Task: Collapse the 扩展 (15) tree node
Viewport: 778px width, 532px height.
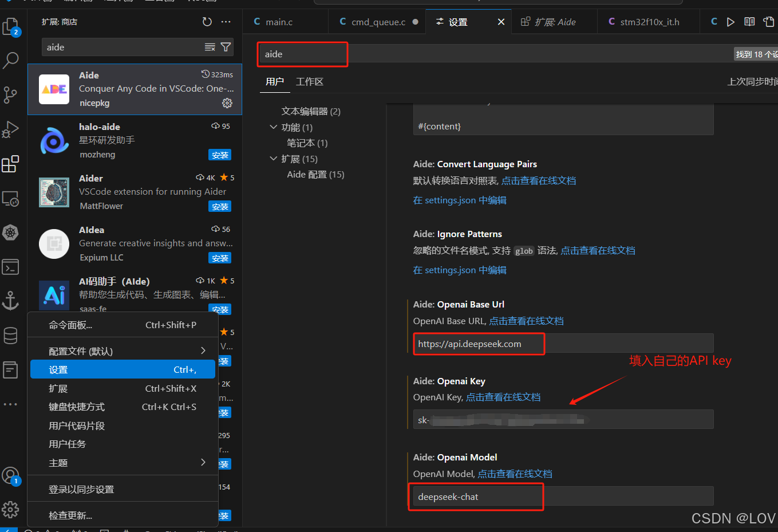Action: coord(274,159)
